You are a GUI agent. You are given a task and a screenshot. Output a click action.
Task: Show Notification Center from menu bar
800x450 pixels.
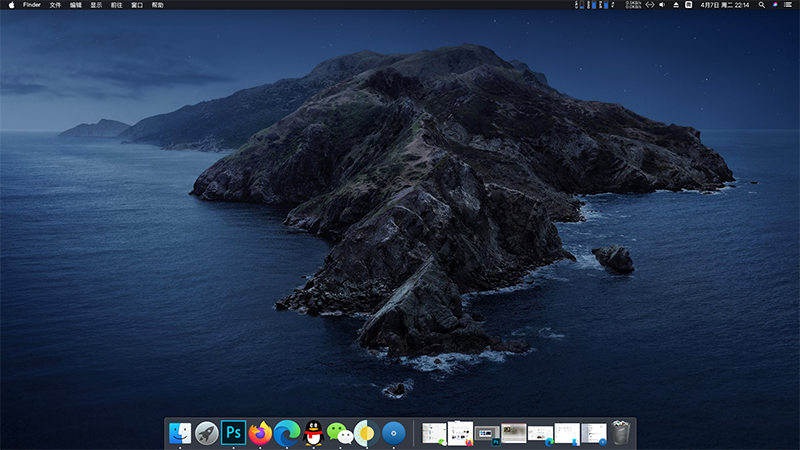pos(788,5)
